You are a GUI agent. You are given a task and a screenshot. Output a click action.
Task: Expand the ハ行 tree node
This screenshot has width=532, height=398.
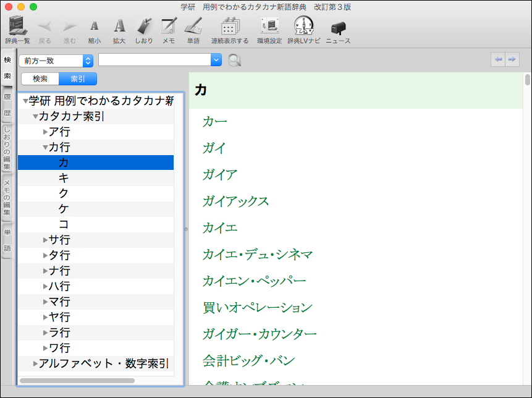[x=45, y=286]
